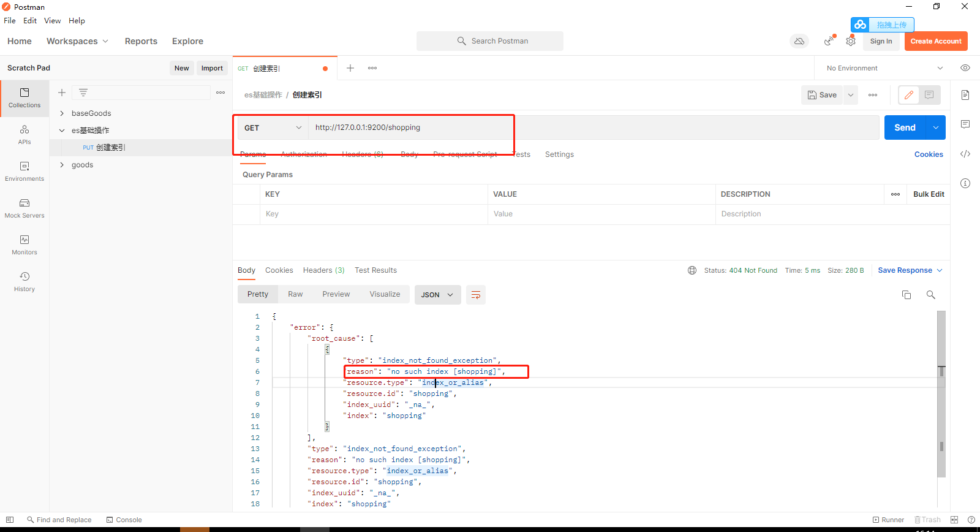Expand the goods collection
Viewport: 980px width, 532px height.
62,165
